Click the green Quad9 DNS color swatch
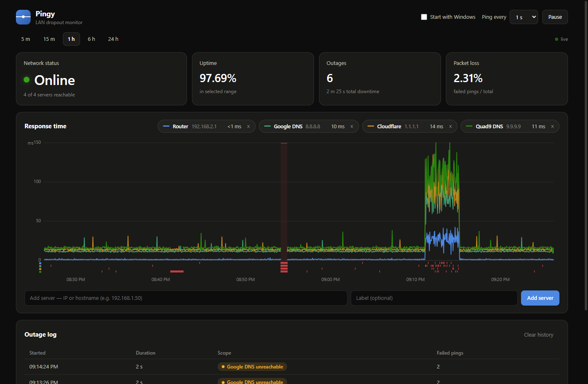The width and height of the screenshot is (588, 384). pos(469,126)
